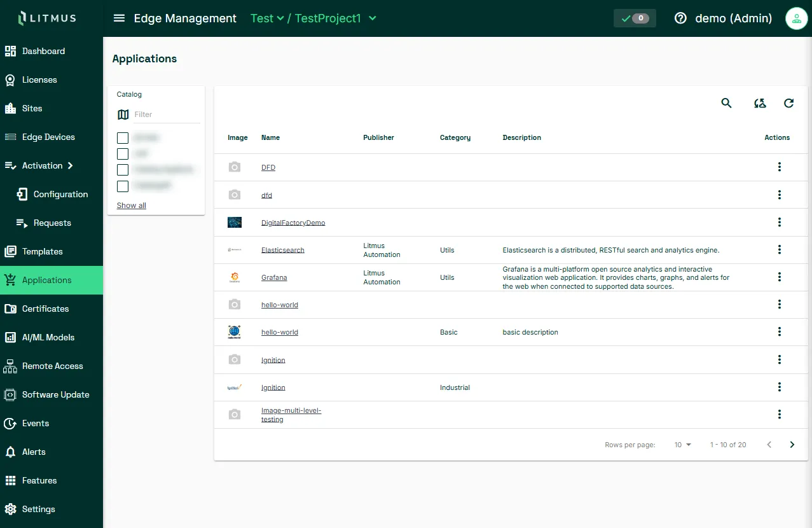
Task: Select Applications in sidebar
Action: pos(52,280)
